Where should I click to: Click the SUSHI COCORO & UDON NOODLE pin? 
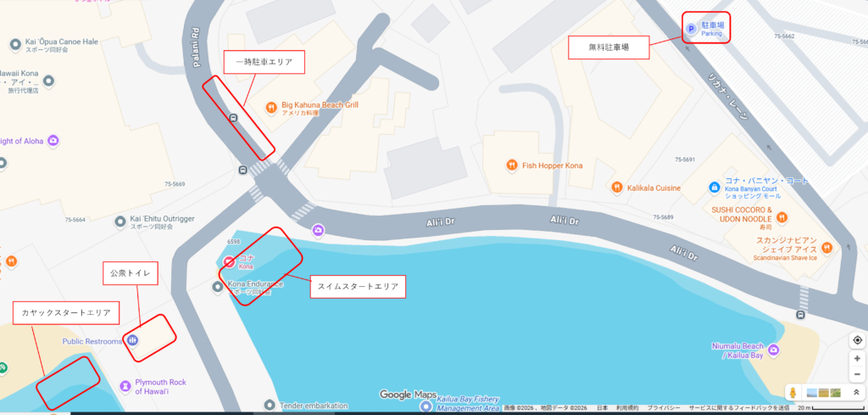pos(782,216)
